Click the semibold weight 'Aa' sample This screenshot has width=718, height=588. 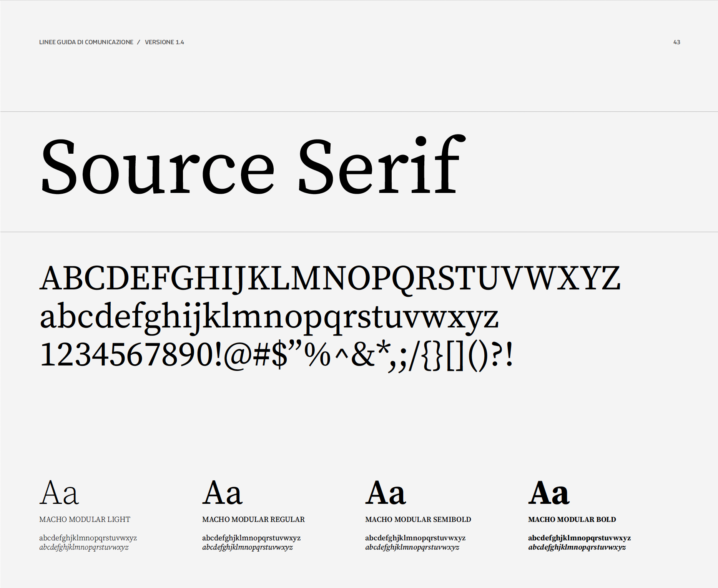pyautogui.click(x=386, y=493)
